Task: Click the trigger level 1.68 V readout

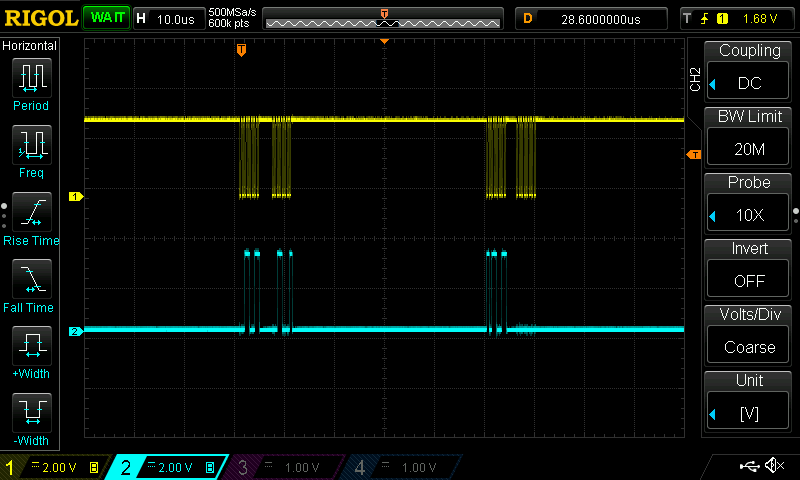Action: click(x=760, y=19)
